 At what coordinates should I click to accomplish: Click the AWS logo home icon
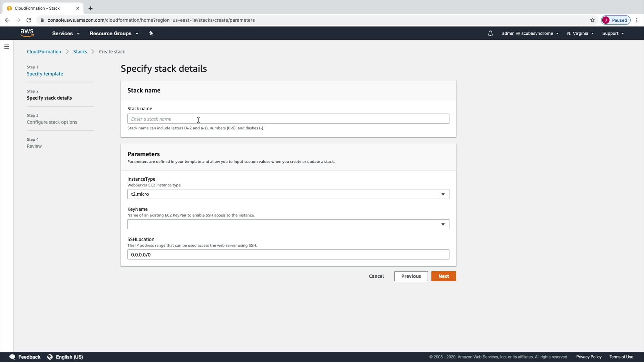(x=27, y=33)
